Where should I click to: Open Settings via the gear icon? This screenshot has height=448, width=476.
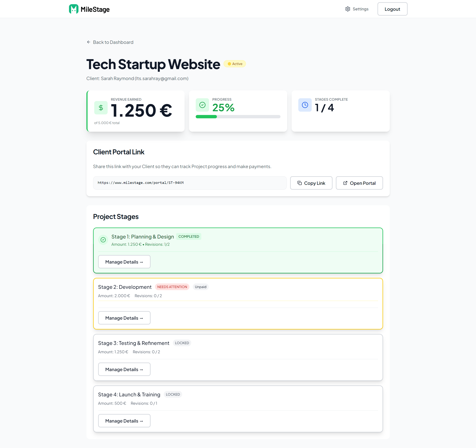pos(348,9)
